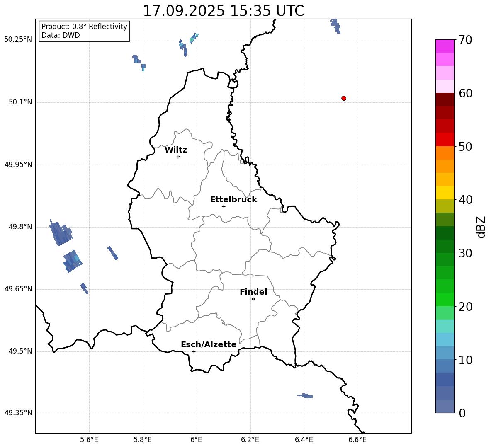The width and height of the screenshot is (491, 448).
Task: Click the Product: 0.8° Reflectivity label
Action: click(84, 27)
